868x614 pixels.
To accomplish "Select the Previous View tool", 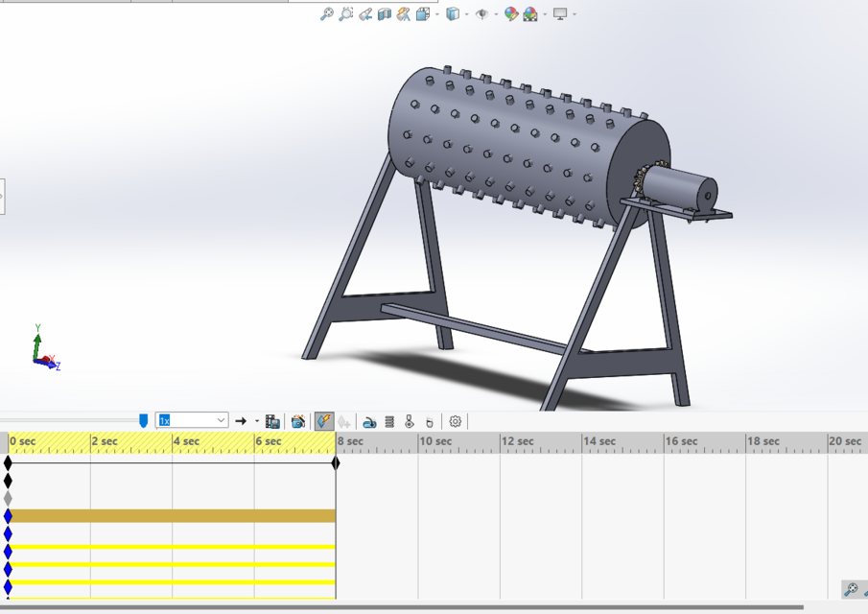I will pos(366,15).
